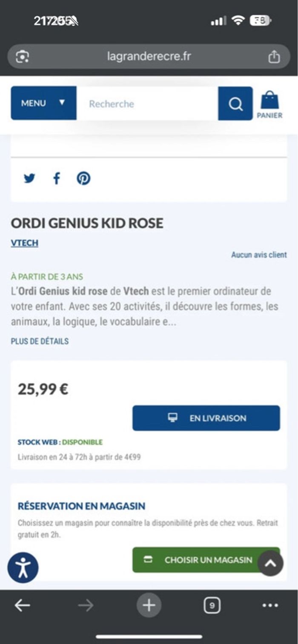Open browser more options menu

[270, 605]
